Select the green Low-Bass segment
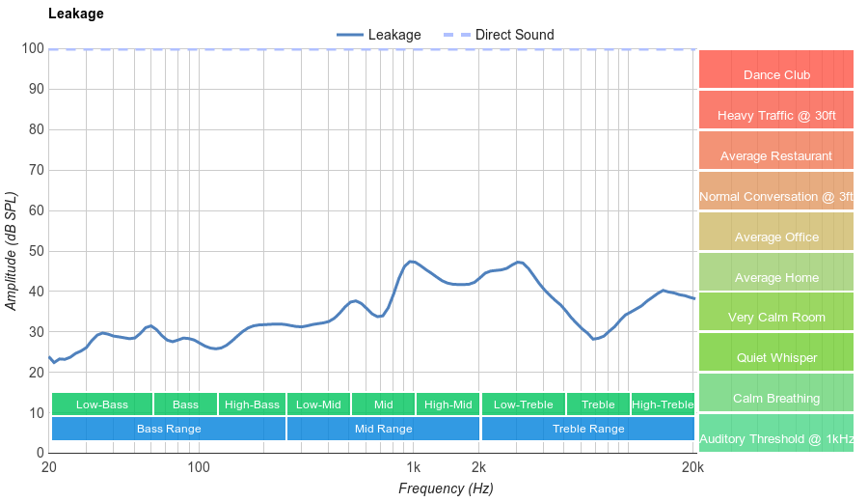The image size is (868, 502). point(101,404)
